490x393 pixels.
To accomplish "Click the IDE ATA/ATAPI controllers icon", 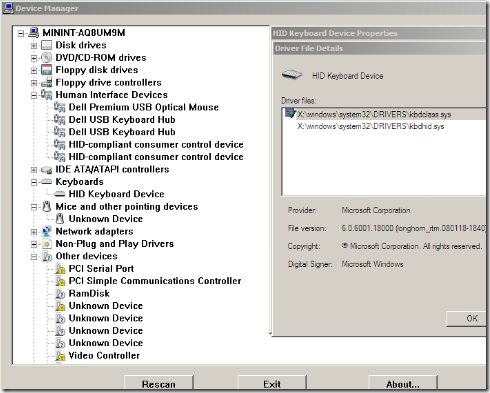I will click(x=46, y=169).
